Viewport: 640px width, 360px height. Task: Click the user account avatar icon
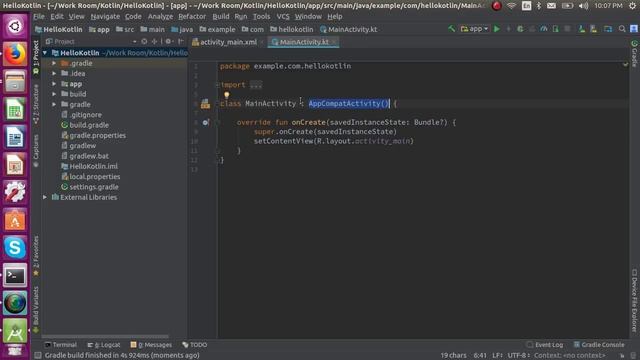[634, 29]
